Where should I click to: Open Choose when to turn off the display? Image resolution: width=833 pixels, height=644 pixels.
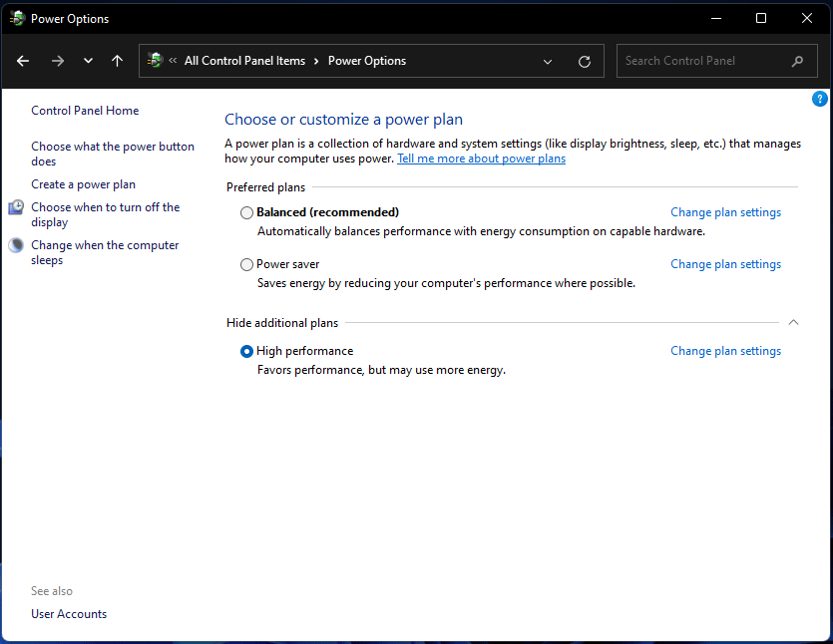click(105, 214)
